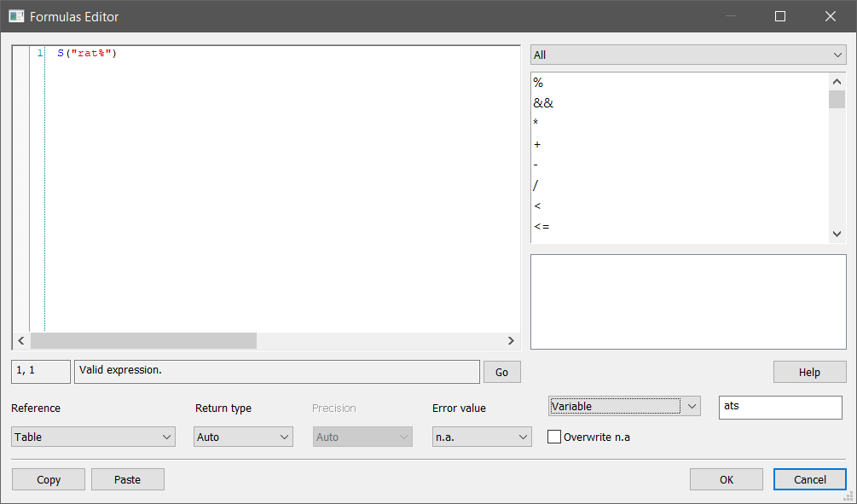Click the Formulas Editor window icon
Screen dimensions: 857x504
16,16
